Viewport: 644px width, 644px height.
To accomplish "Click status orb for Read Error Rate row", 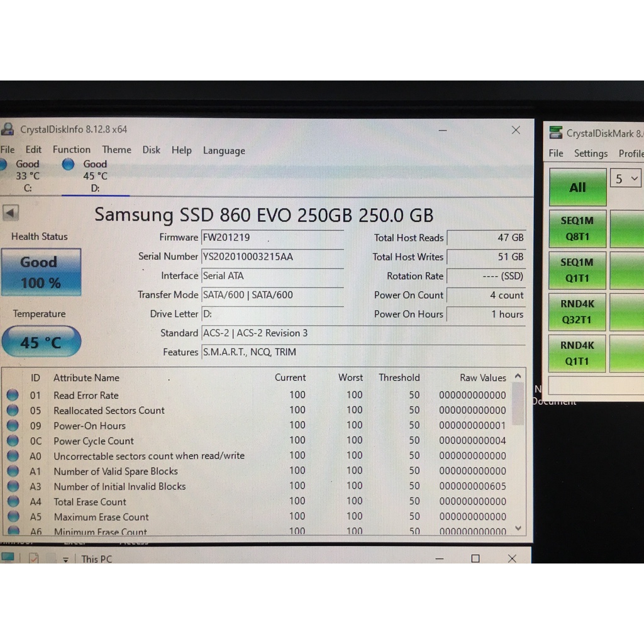I will pyautogui.click(x=13, y=395).
